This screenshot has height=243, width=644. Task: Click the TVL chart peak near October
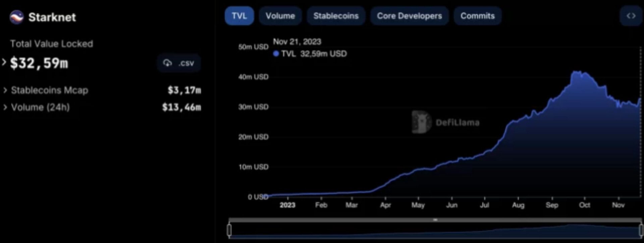pyautogui.click(x=577, y=72)
